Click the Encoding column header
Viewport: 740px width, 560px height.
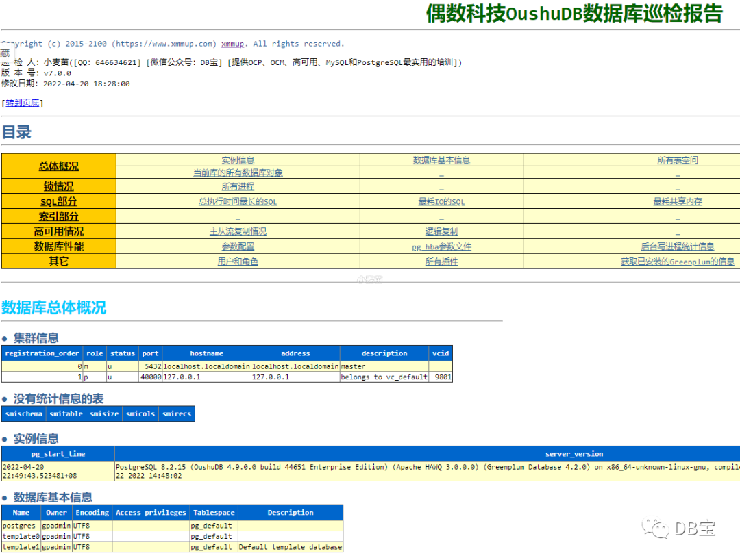[92, 512]
